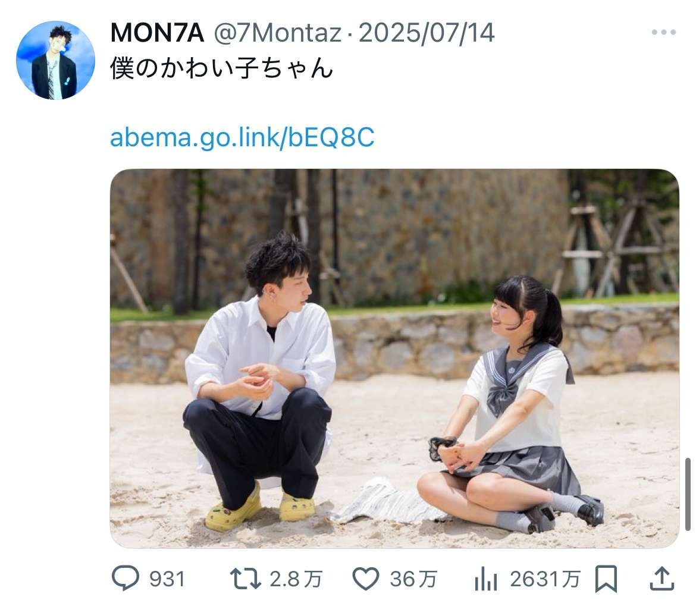Open the 2025/07/14 post timestamp

427,33
